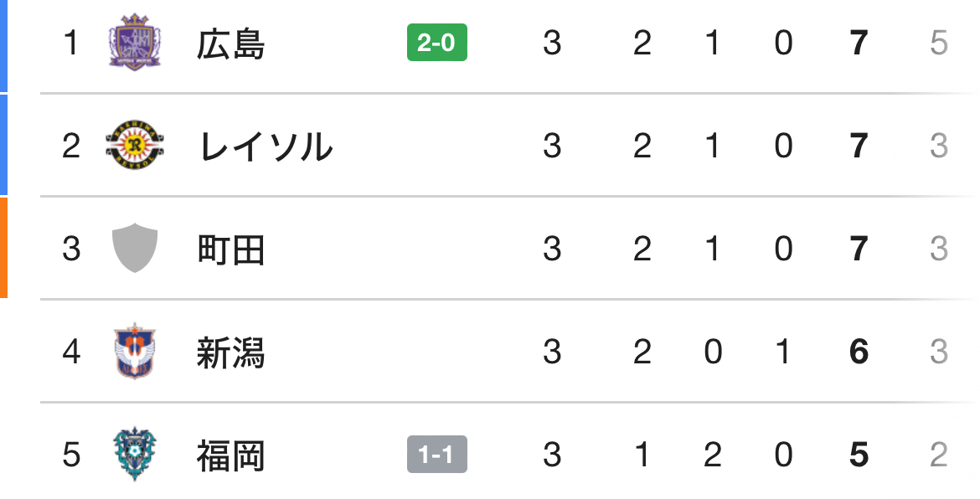Click rank number 4 in standings
Viewport: 980px width, 499px height.
pyautogui.click(x=71, y=352)
